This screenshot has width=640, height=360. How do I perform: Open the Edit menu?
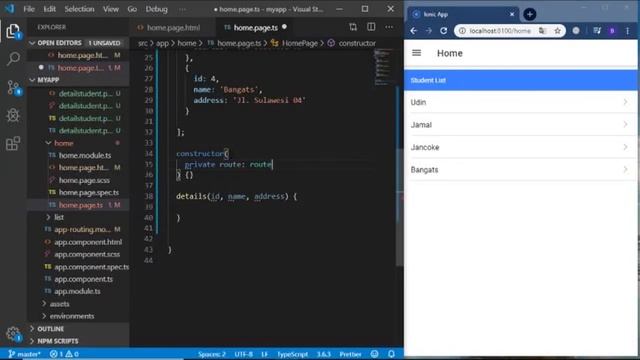(49, 9)
